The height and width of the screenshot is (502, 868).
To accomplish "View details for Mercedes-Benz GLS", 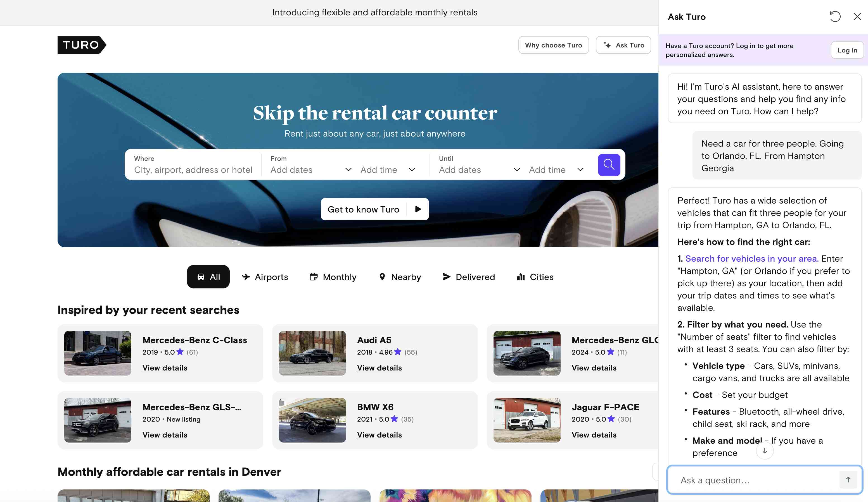I will point(165,435).
